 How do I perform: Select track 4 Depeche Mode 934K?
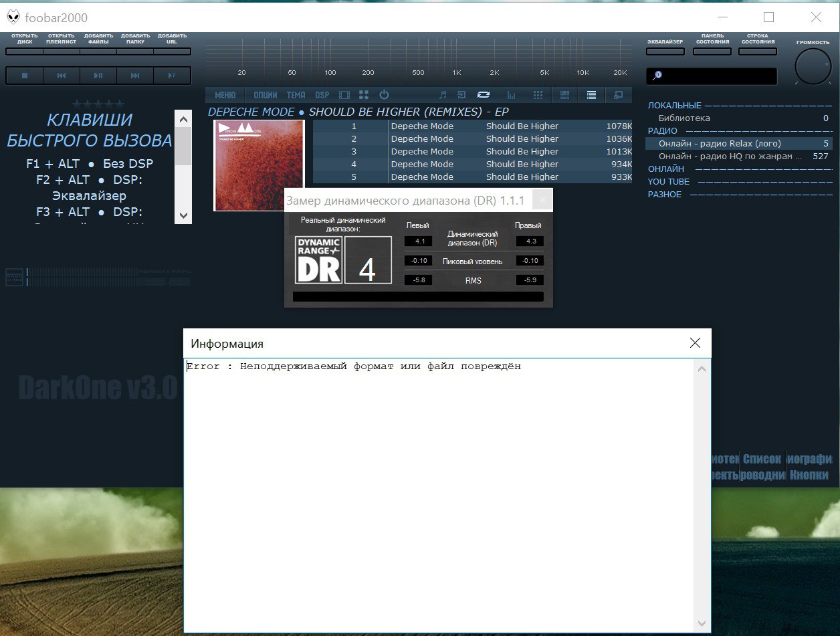pos(473,165)
